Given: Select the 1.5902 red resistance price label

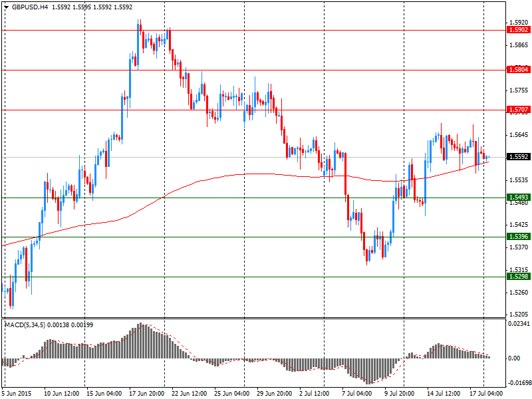Looking at the screenshot, I should coord(519,30).
